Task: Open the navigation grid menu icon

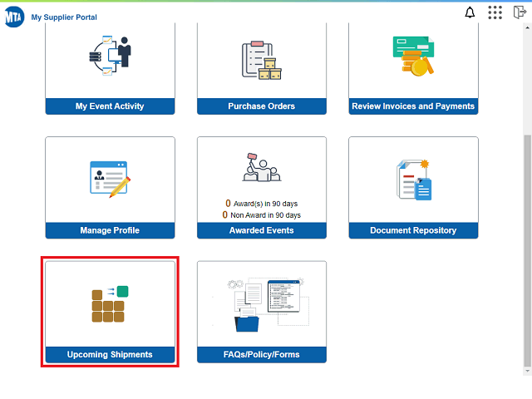Action: tap(495, 12)
